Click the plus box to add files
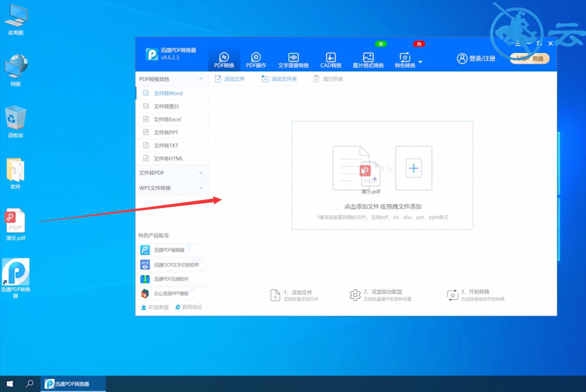 pos(413,168)
